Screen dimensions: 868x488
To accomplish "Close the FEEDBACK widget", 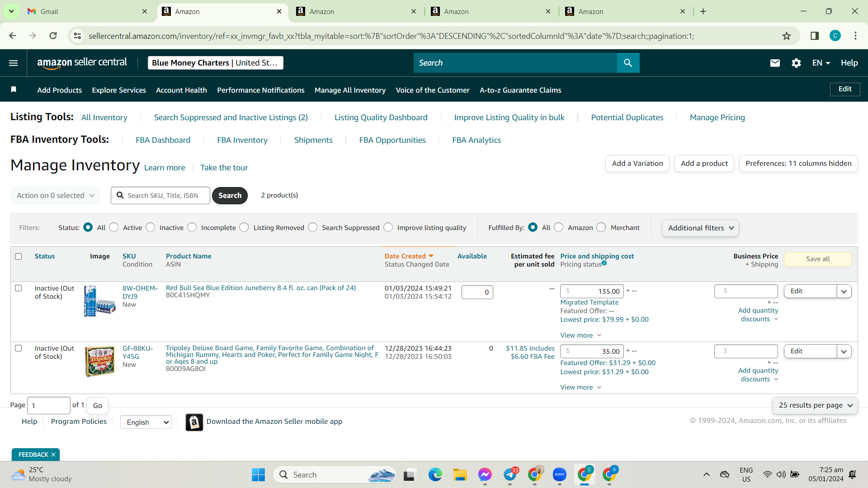I will click(53, 455).
